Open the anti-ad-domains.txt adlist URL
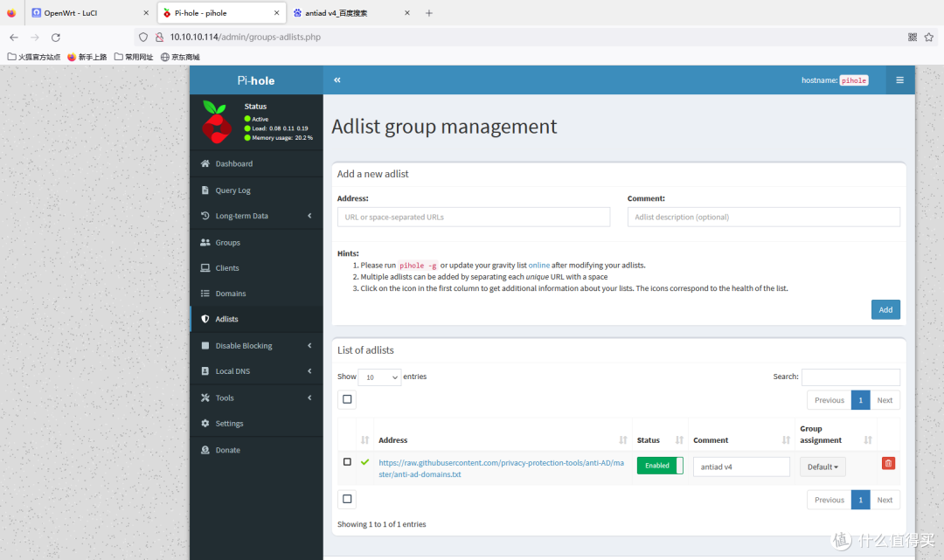The width and height of the screenshot is (944, 560). (x=501, y=468)
